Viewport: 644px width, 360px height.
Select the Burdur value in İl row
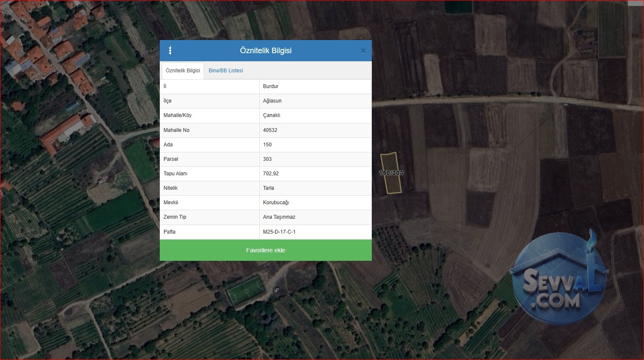[270, 86]
